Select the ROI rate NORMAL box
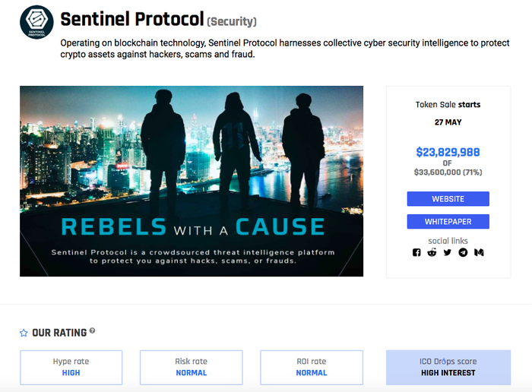 (x=311, y=367)
